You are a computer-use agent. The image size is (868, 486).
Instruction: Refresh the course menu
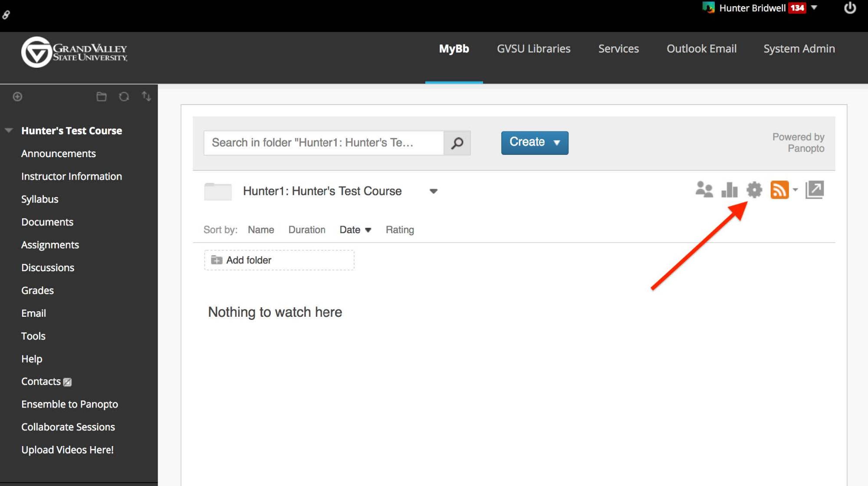click(x=124, y=97)
